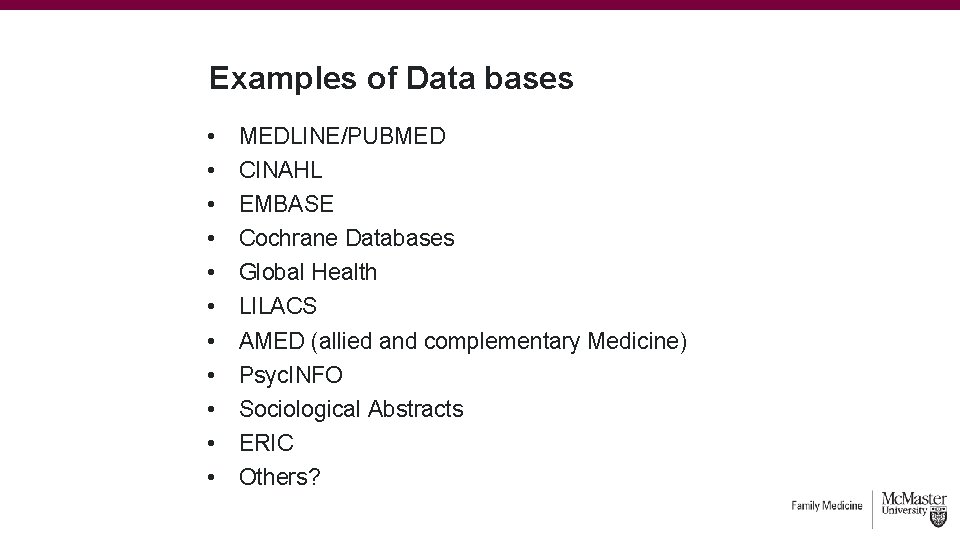Click the bullet point beside Others?
The image size is (960, 540).
tap(213, 477)
